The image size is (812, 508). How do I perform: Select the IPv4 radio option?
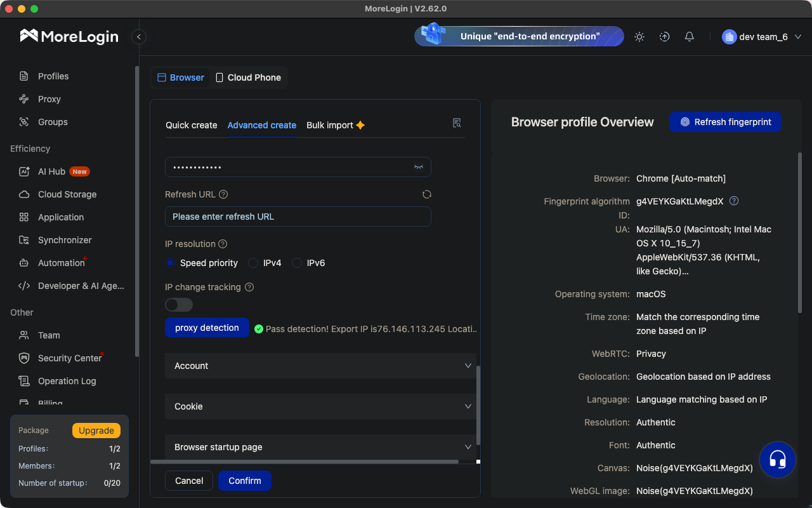tap(253, 263)
